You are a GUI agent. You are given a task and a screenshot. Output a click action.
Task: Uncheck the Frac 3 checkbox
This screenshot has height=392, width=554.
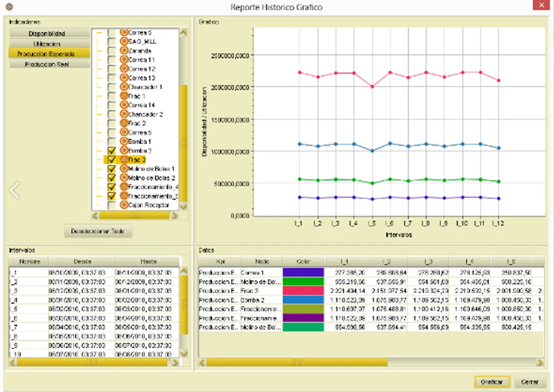coord(112,160)
